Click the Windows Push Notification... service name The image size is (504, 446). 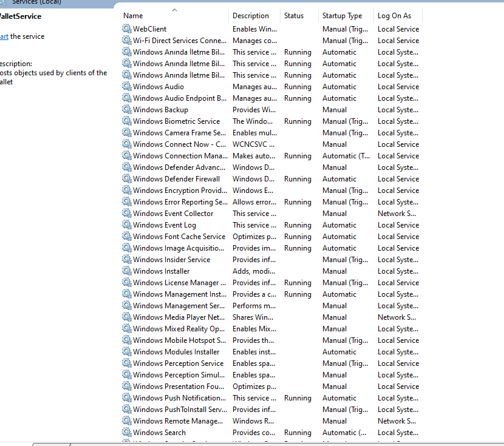tap(179, 398)
